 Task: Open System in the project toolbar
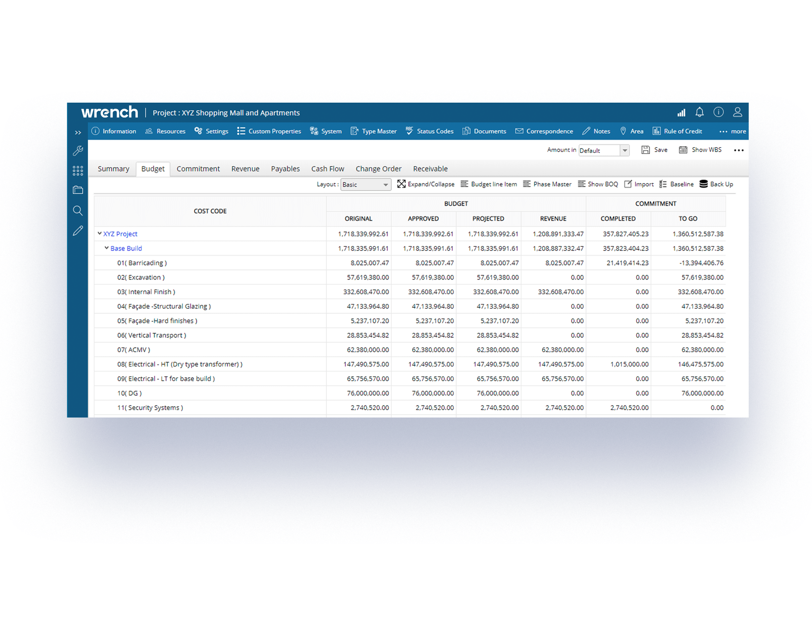[326, 131]
